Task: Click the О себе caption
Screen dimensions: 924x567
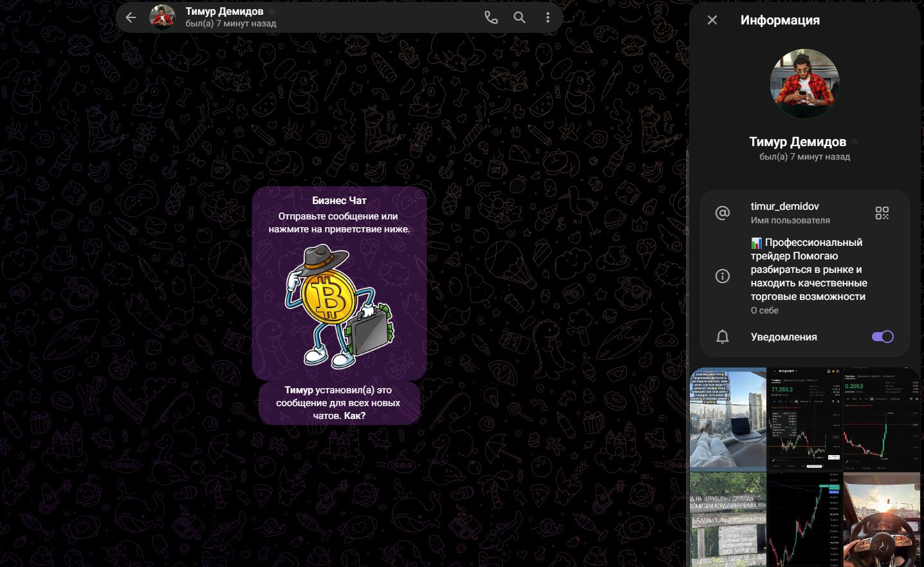Action: (x=764, y=310)
